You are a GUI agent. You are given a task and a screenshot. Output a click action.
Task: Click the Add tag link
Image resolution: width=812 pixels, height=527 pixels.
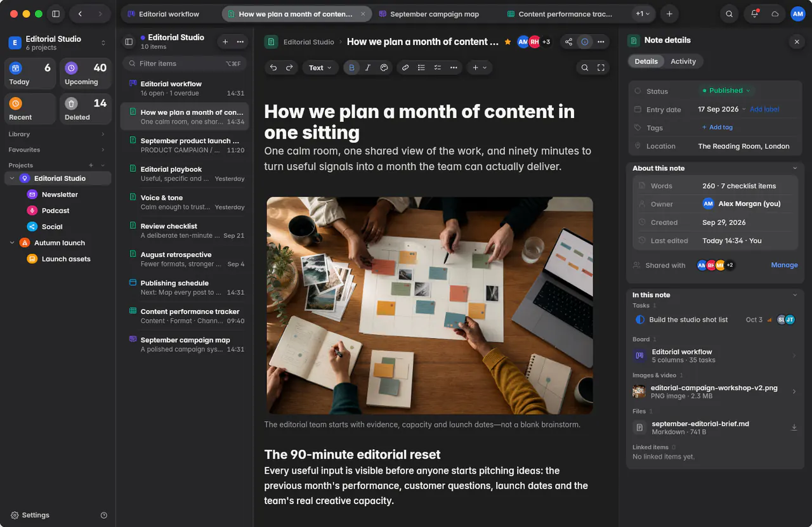click(717, 127)
